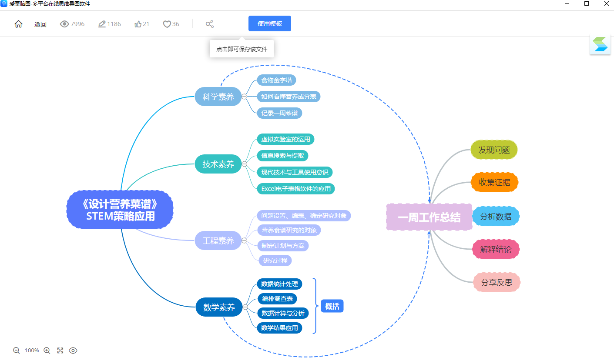This screenshot has height=364, width=614.
Task: Click the 使用模板 button
Action: pyautogui.click(x=270, y=23)
